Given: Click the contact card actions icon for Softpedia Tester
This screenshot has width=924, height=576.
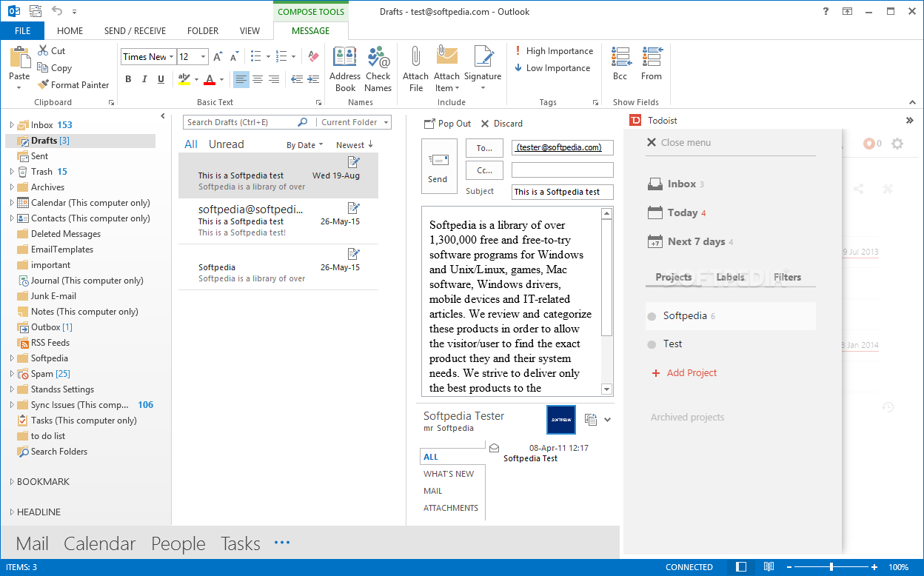Looking at the screenshot, I should [x=590, y=420].
